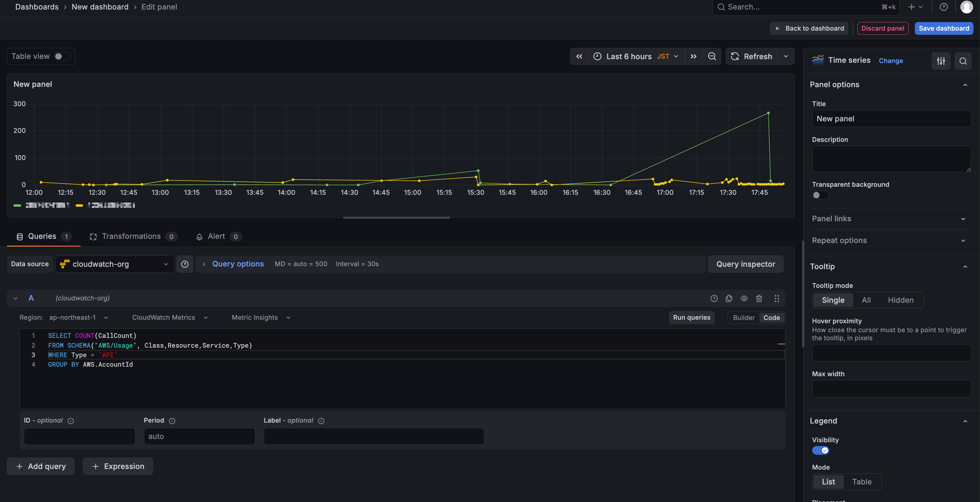Hide query A with the eye icon

tap(744, 299)
